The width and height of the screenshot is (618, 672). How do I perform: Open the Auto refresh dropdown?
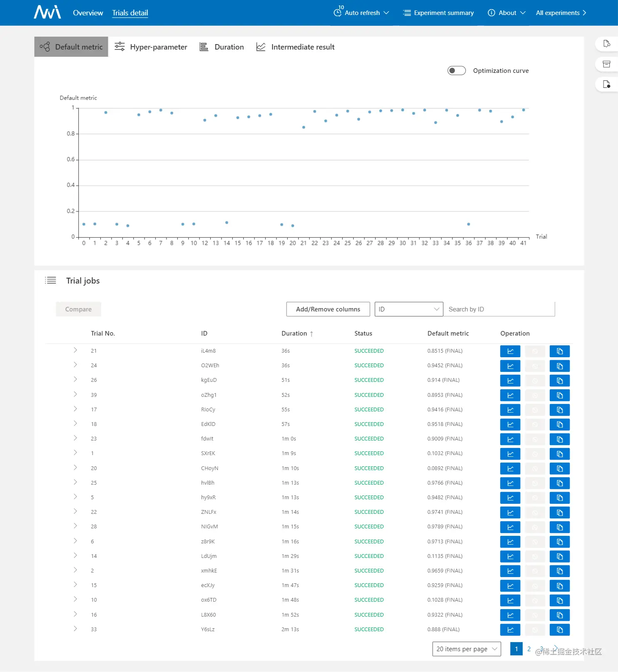point(361,12)
